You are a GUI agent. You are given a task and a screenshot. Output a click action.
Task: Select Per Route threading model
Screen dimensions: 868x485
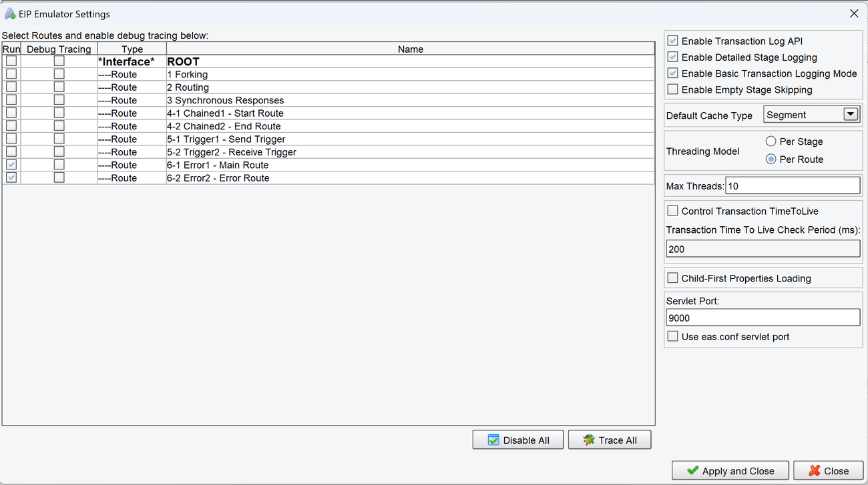(x=771, y=159)
